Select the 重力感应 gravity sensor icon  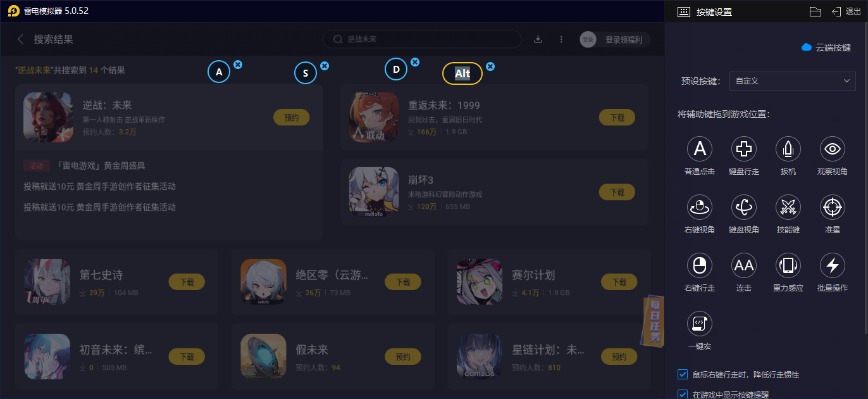[788, 265]
